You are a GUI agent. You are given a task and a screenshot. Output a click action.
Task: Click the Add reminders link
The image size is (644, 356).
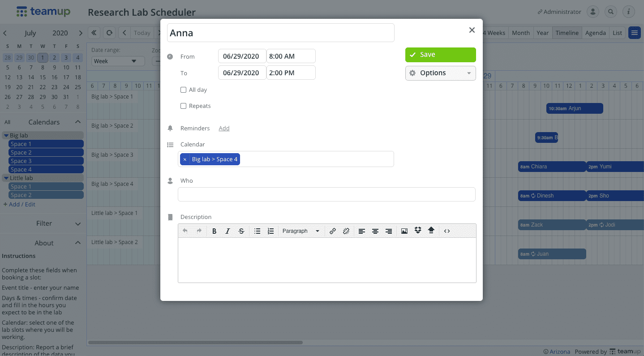point(224,129)
